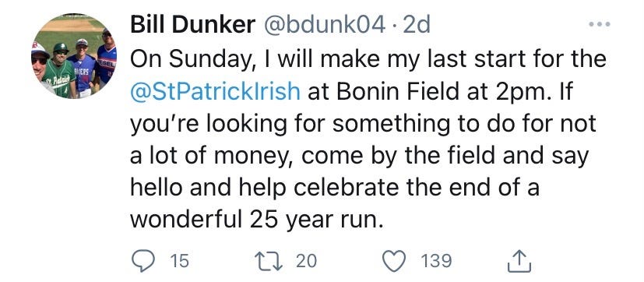Tap the share upload arrow icon
The image size is (644, 282).
(x=519, y=261)
